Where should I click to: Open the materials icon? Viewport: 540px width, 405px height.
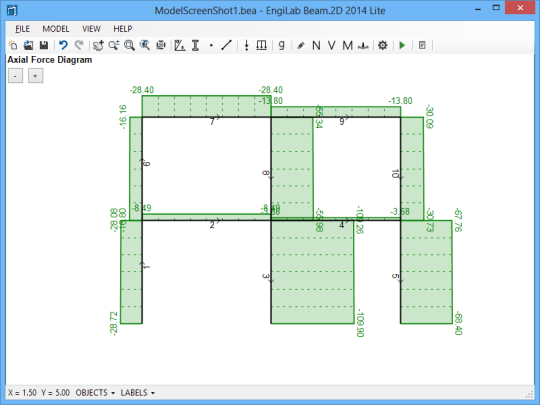(x=179, y=45)
